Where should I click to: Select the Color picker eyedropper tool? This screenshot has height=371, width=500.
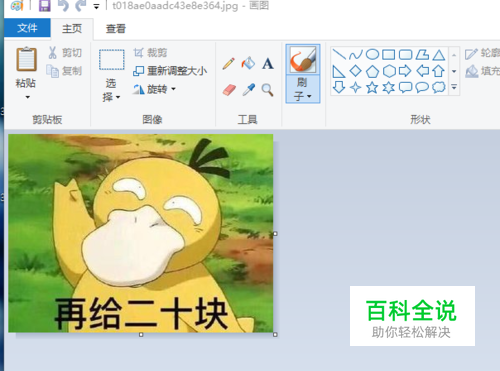tap(248, 90)
